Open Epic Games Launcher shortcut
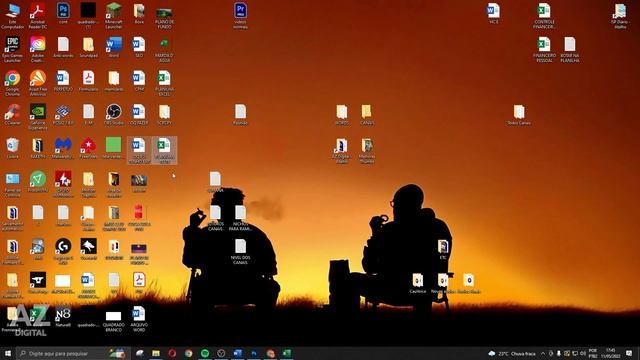 tap(13, 49)
